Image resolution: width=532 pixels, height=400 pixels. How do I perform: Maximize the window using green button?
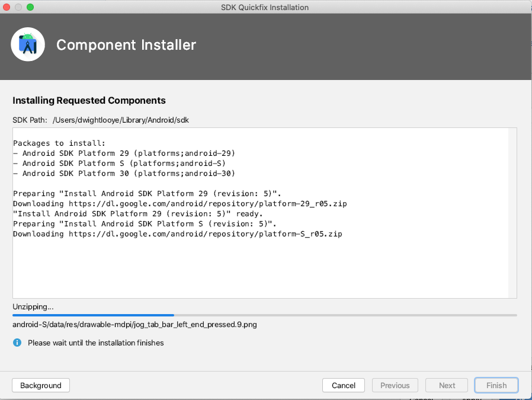30,7
